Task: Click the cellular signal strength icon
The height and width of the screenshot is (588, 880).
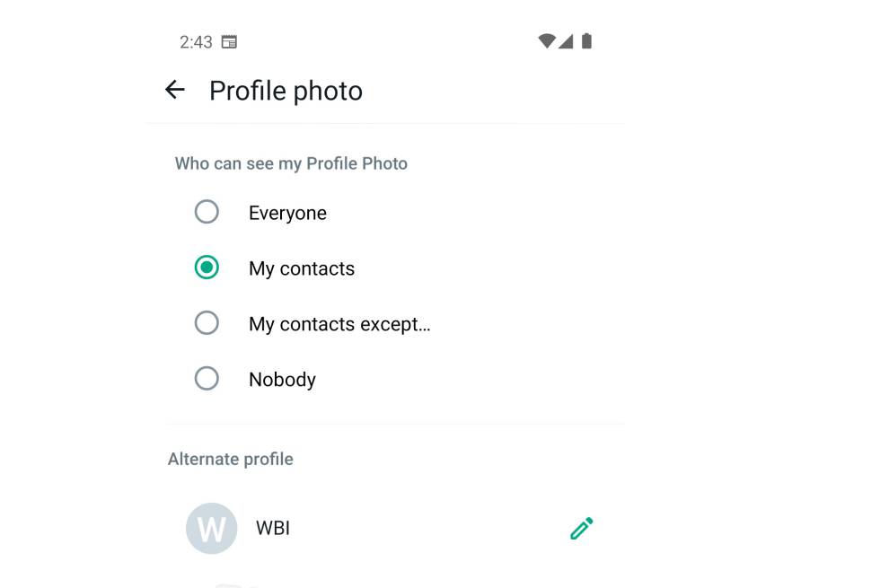Action: [x=566, y=41]
